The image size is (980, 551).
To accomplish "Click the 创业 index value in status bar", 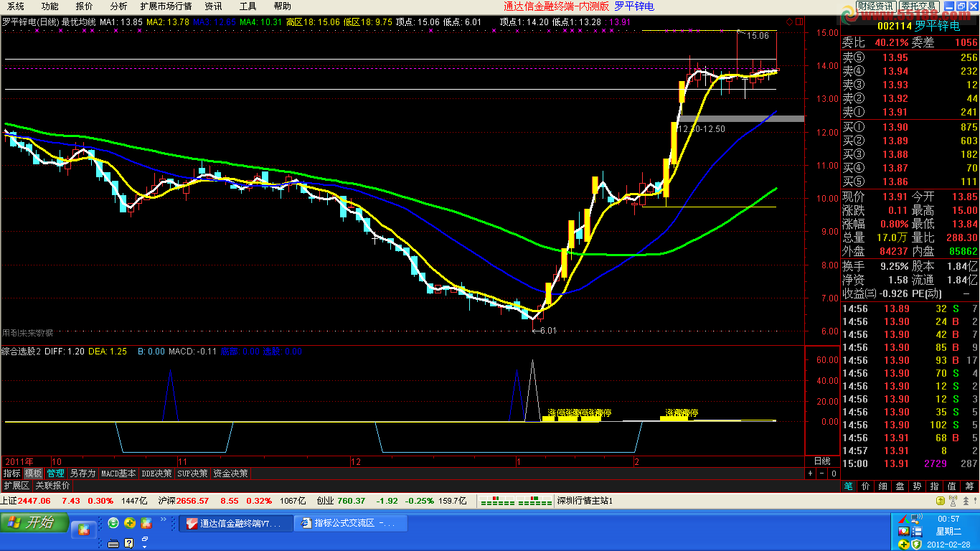I will click(352, 501).
